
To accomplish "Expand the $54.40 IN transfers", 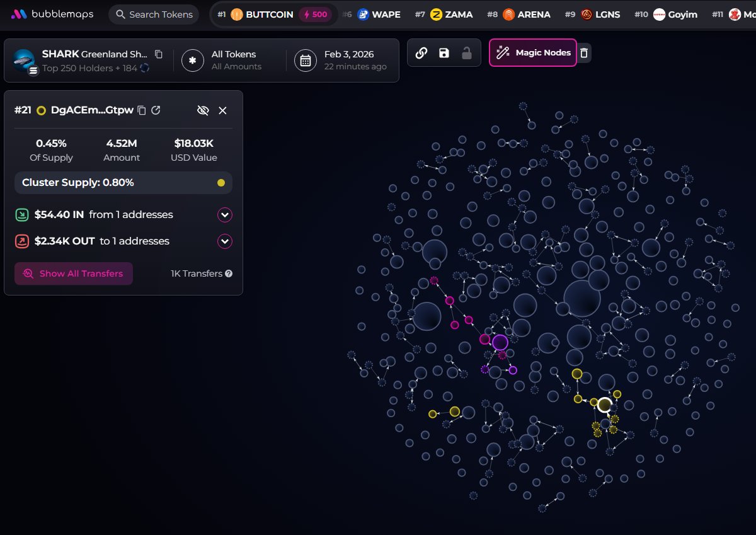I will (225, 215).
